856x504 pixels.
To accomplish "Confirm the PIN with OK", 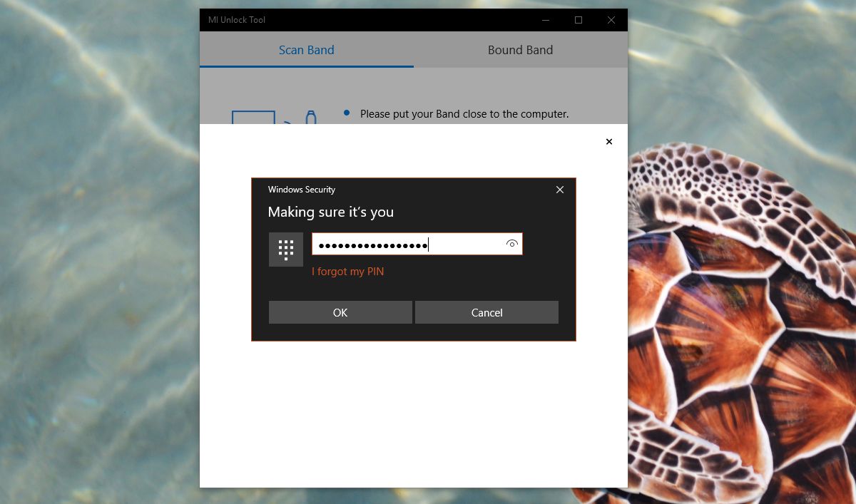I will [340, 312].
